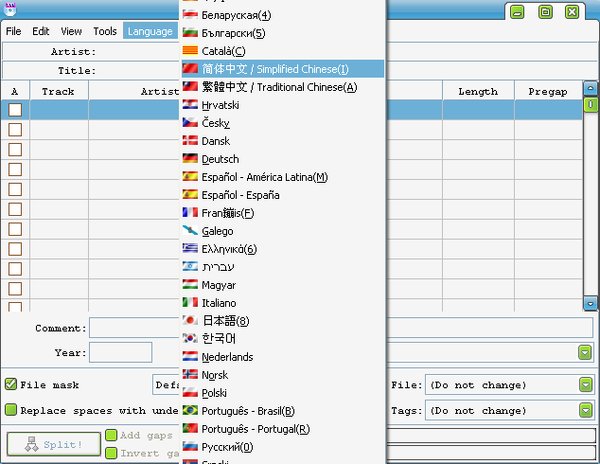Sort by the Pregap column header
Viewport: 600px width, 464px height.
pyautogui.click(x=548, y=91)
